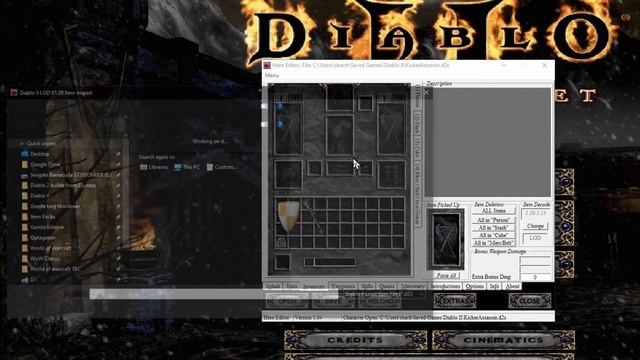Expand the Quick access node
This screenshot has width=640, height=360.
tap(21, 144)
